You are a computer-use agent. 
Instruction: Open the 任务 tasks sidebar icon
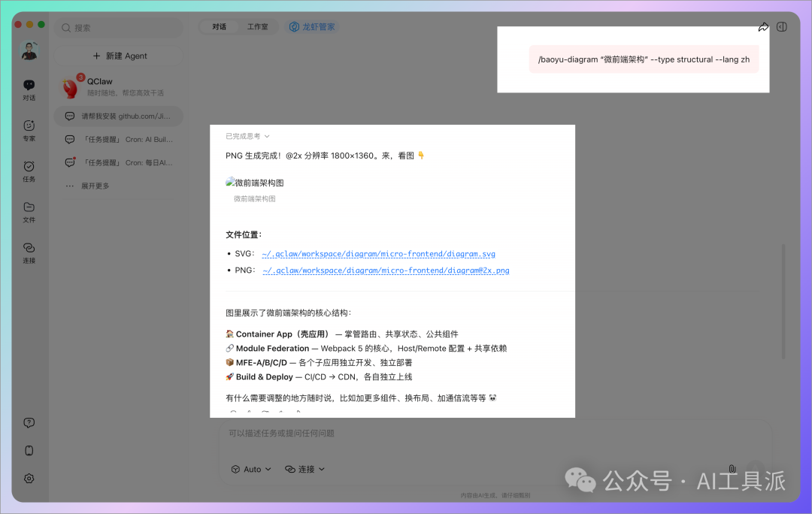29,171
